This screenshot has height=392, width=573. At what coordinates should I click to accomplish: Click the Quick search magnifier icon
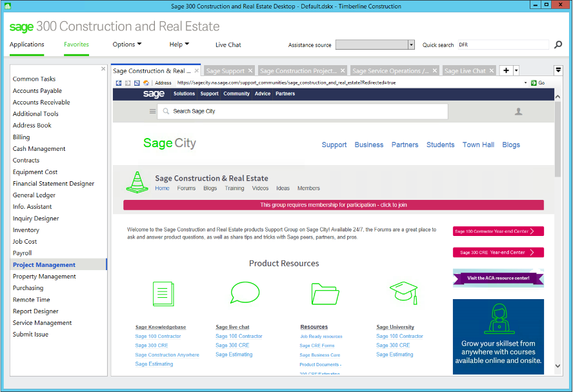point(558,44)
